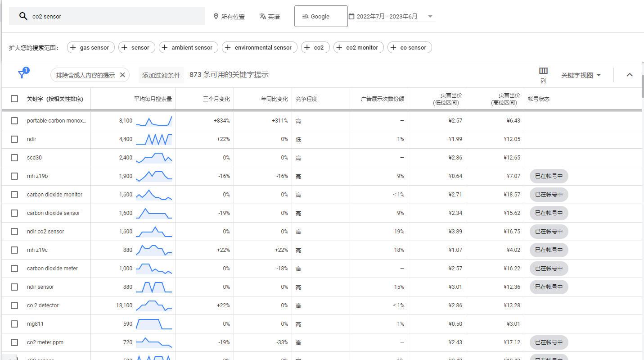Sort by 页首出价 (高位区间) header
644x360 pixels.
click(x=505, y=99)
